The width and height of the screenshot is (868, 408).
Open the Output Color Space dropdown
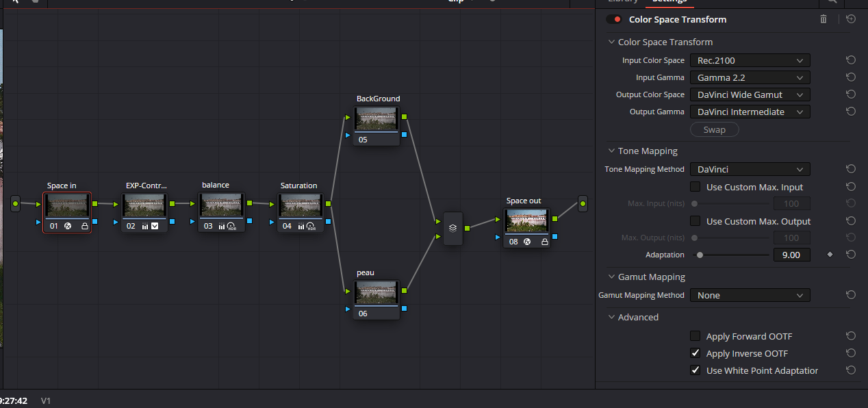click(x=750, y=95)
